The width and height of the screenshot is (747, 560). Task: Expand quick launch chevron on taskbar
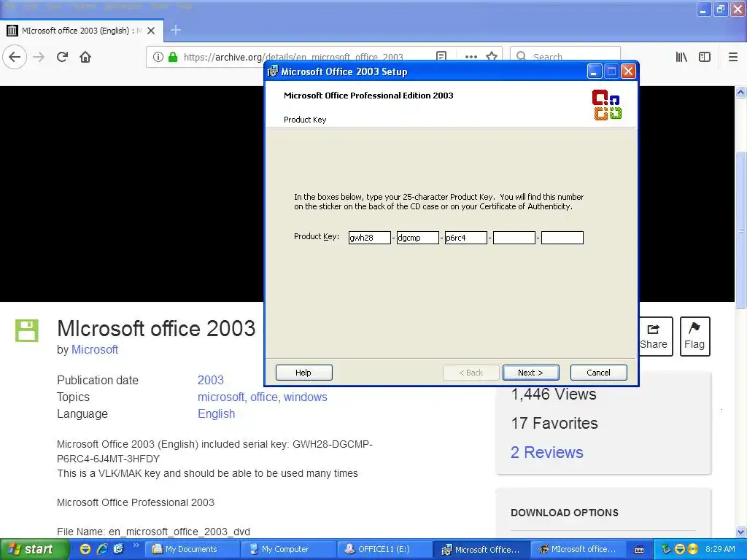click(136, 545)
